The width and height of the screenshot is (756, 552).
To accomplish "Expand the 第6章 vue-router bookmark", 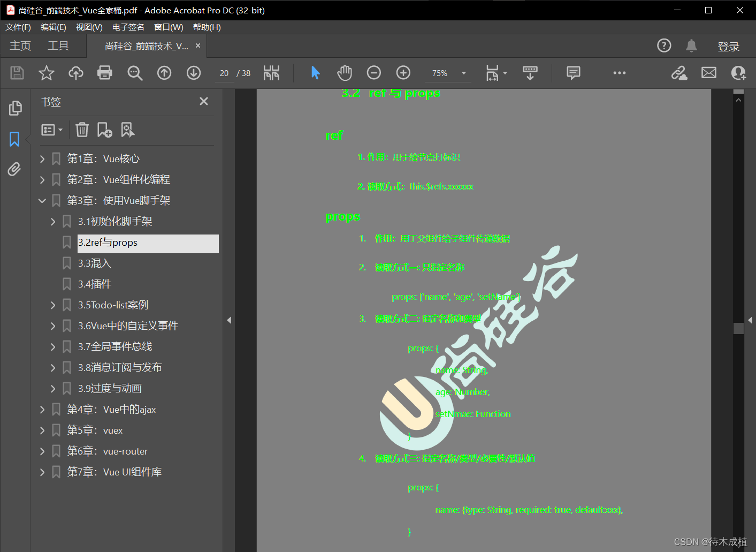I will pyautogui.click(x=42, y=451).
